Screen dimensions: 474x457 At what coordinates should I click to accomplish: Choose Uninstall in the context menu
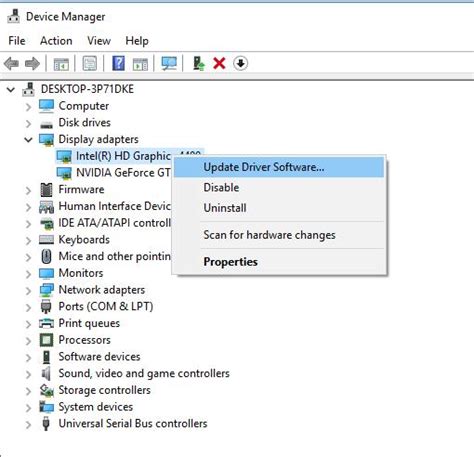point(279,208)
